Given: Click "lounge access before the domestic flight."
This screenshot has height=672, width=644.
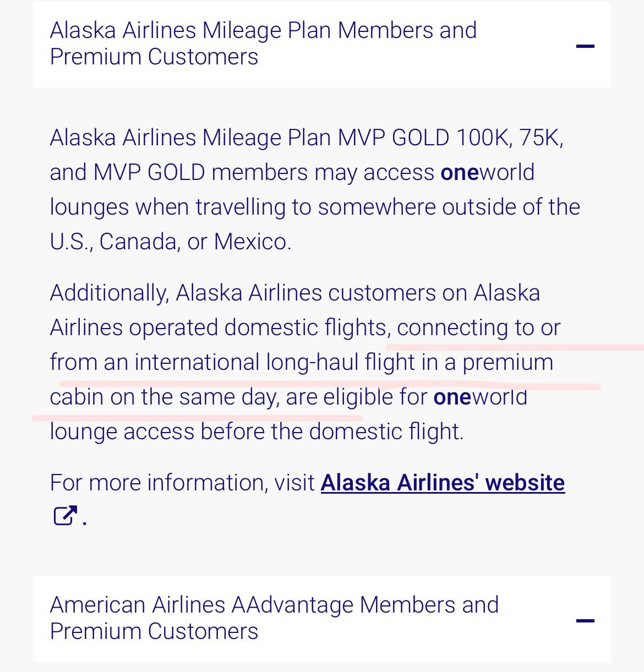Looking at the screenshot, I should (256, 432).
